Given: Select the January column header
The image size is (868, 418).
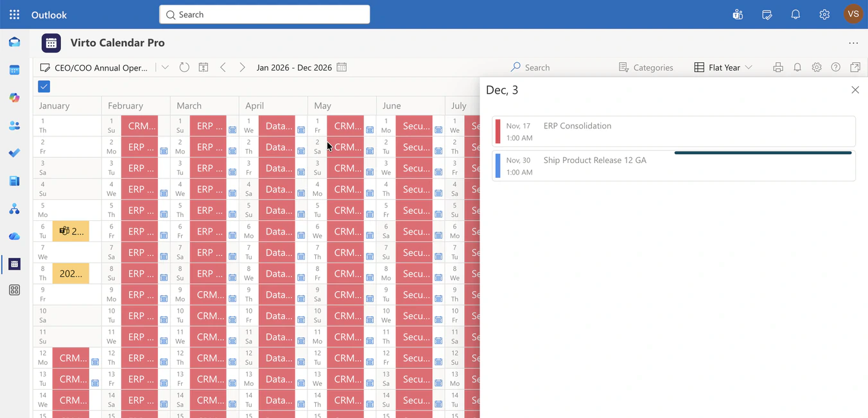Looking at the screenshot, I should (67, 106).
